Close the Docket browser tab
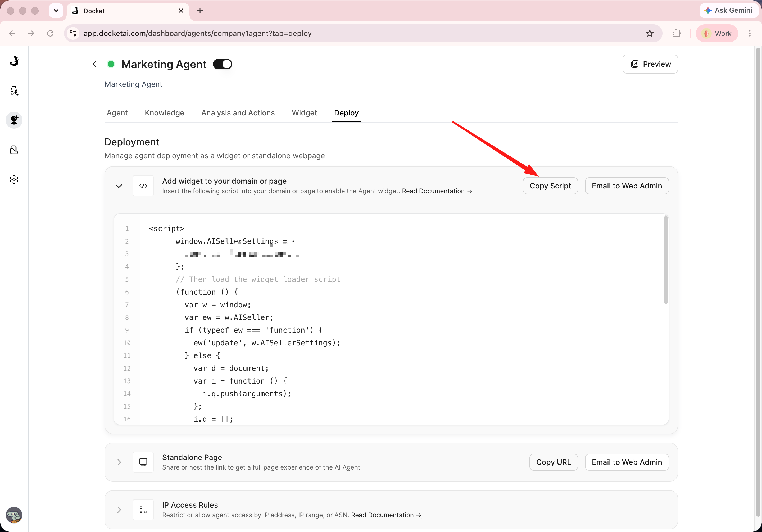Screen dimensions: 762x532 (181, 11)
